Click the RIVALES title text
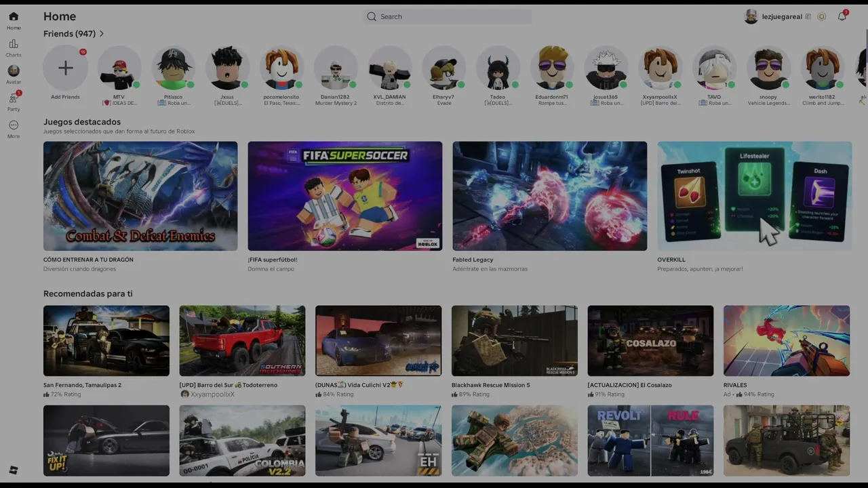This screenshot has width=868, height=488. click(x=735, y=385)
